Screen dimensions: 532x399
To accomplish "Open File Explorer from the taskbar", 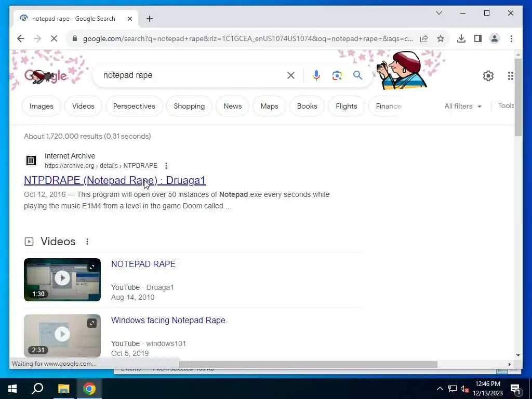I will point(63,389).
